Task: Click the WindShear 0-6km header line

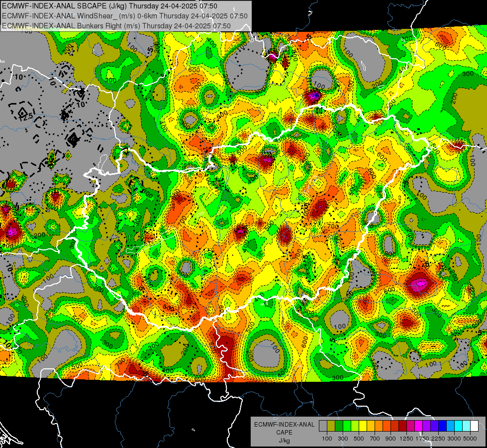Action: tap(124, 16)
